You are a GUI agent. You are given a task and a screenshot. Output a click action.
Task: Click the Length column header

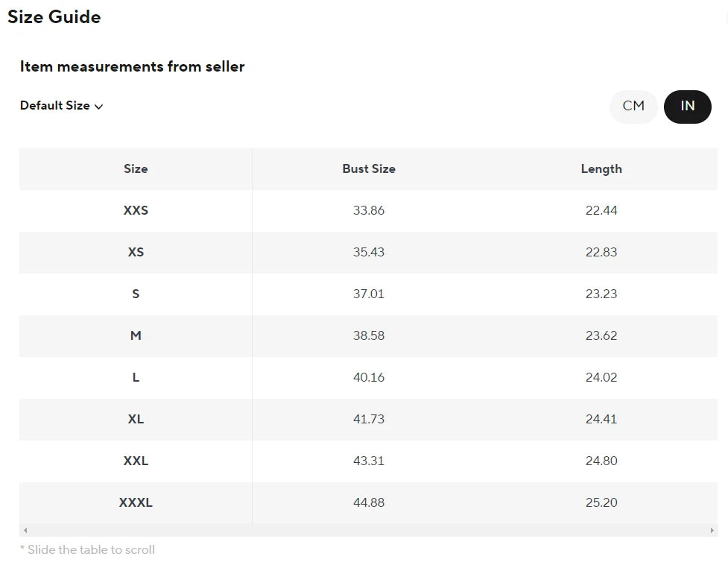coord(601,169)
